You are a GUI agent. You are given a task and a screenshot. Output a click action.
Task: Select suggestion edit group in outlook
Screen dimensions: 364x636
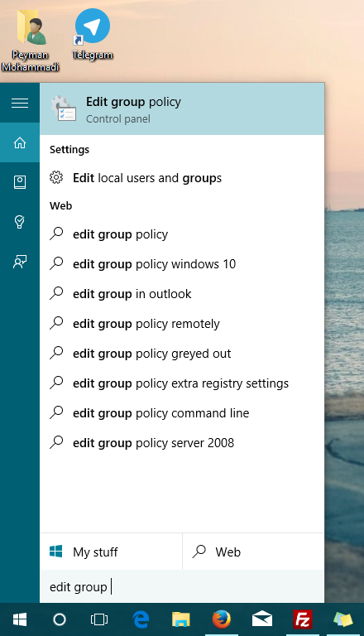182,294
